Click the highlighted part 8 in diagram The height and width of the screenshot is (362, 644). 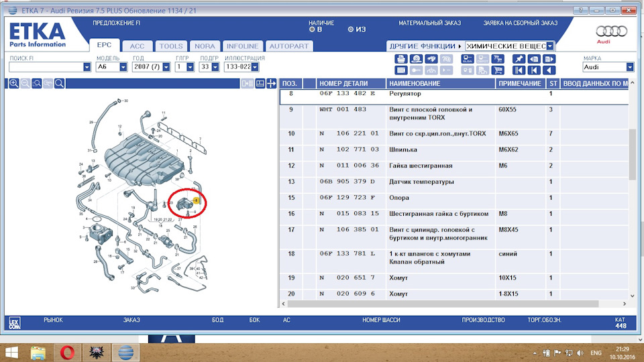(197, 200)
